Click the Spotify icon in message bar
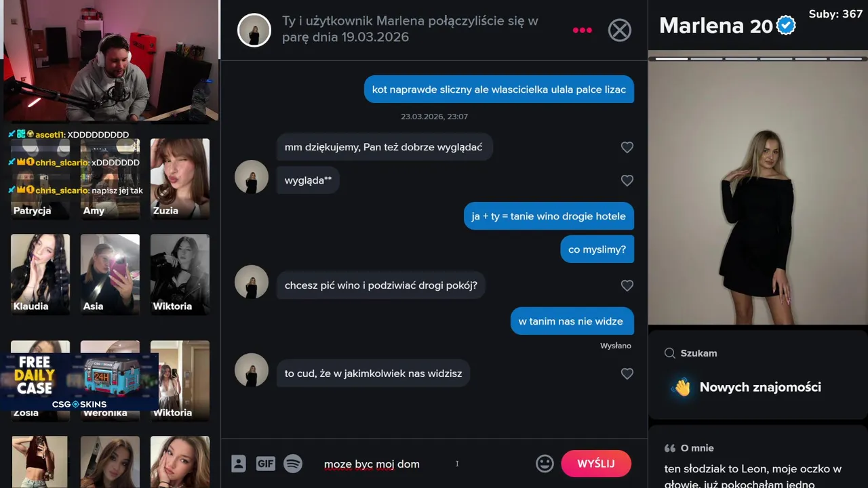The height and width of the screenshot is (488, 868). point(293,464)
